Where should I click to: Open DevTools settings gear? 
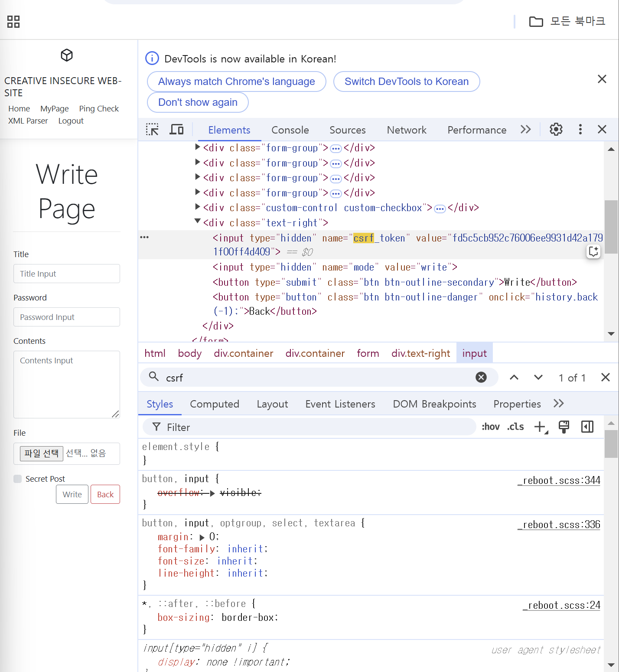(556, 129)
